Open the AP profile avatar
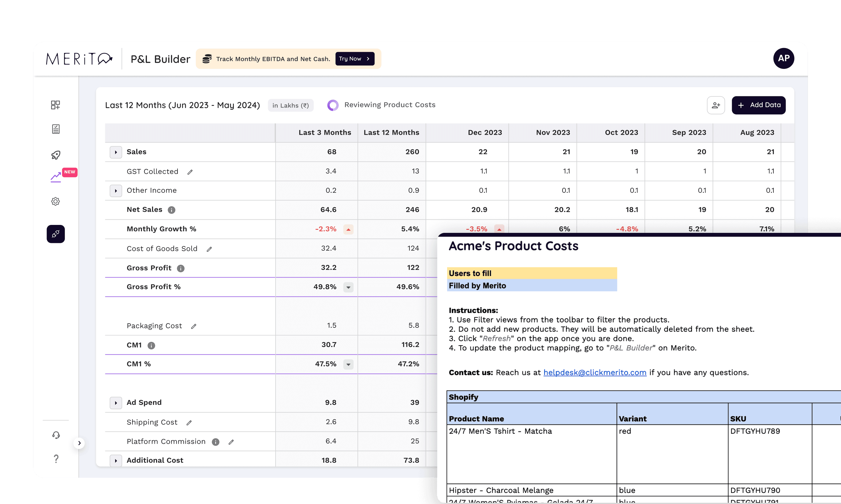Viewport: 841px width, 504px height. 783,58
